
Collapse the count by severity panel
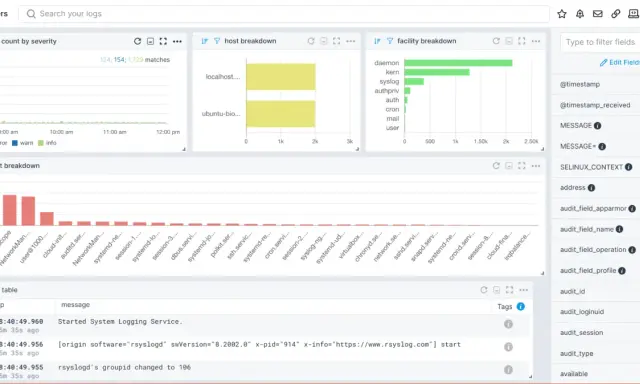click(150, 41)
